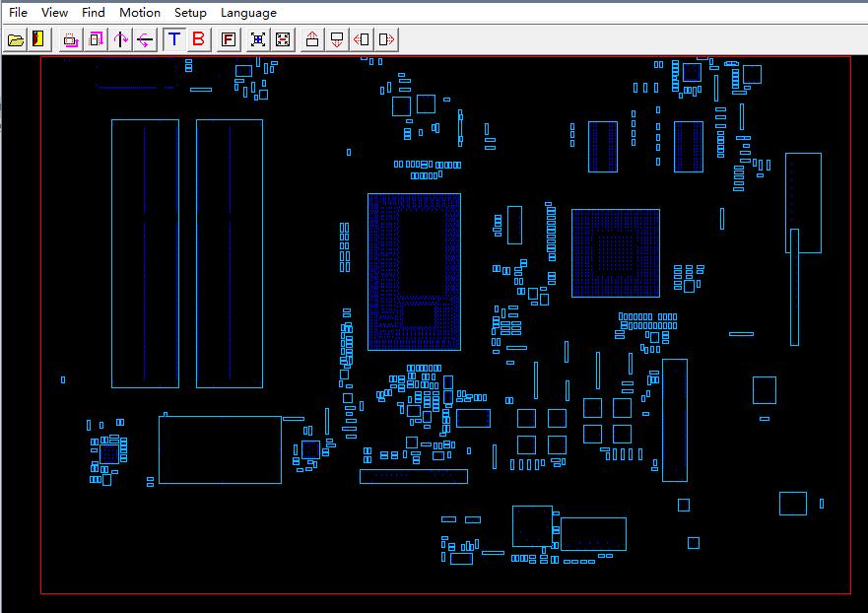Click the zoom in icon
The width and height of the screenshot is (868, 613).
pos(258,39)
